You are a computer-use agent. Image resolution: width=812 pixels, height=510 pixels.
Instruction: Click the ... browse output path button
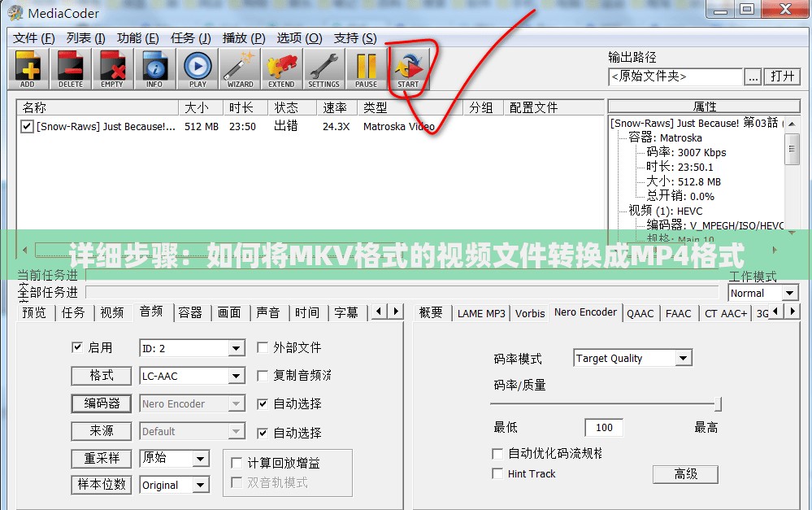tap(753, 76)
